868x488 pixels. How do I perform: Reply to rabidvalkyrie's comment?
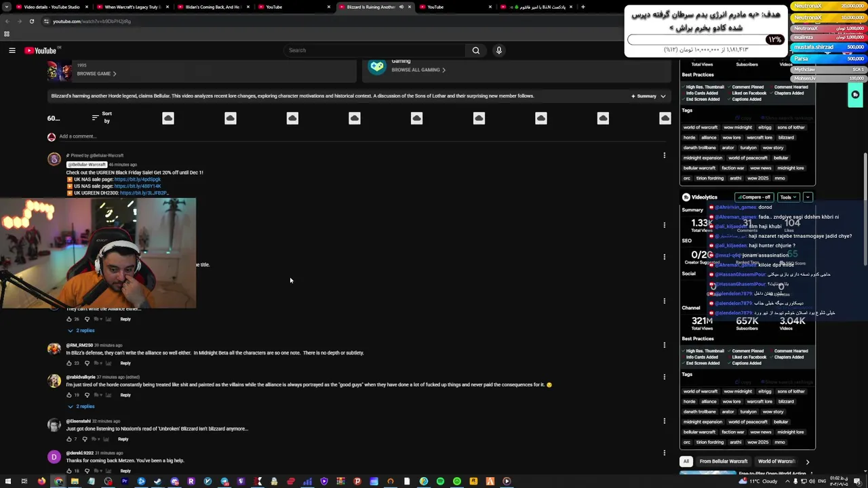(x=125, y=395)
